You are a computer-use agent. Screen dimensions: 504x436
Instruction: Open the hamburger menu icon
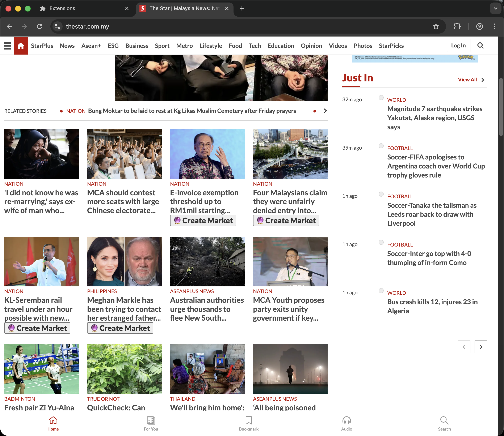[x=8, y=46]
